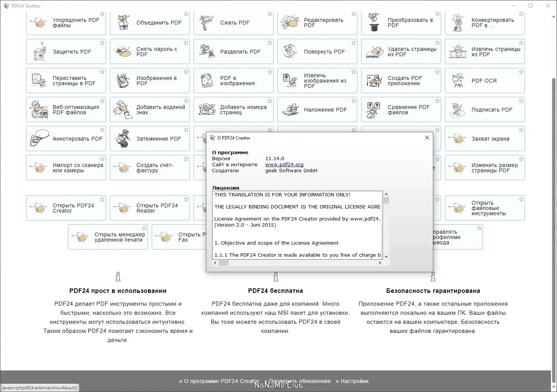
Task: Open Снять пароль с PDF icon
Action: tap(123, 52)
